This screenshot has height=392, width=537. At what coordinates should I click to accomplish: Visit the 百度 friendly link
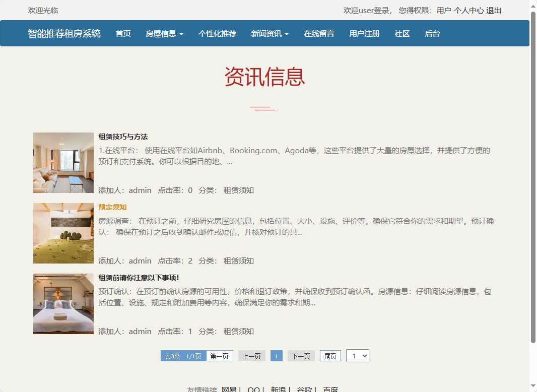click(330, 389)
